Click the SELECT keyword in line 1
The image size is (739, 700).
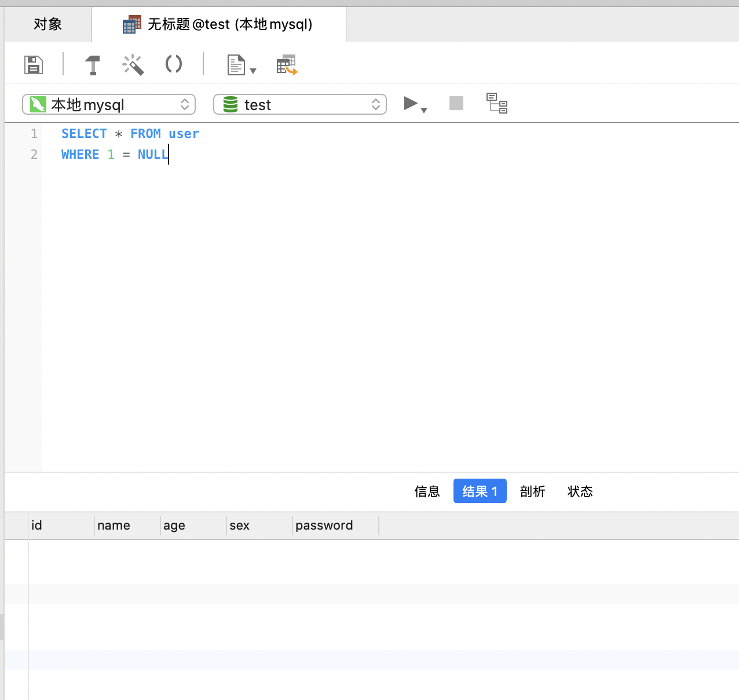[84, 134]
